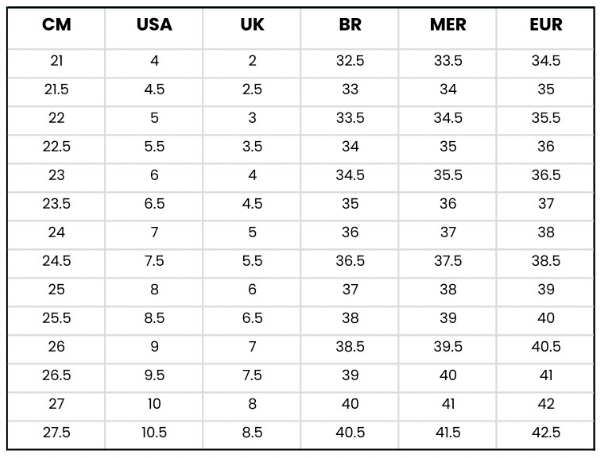Viewport: 601px width, 458px height.
Task: Click the USA column header
Action: pyautogui.click(x=154, y=25)
